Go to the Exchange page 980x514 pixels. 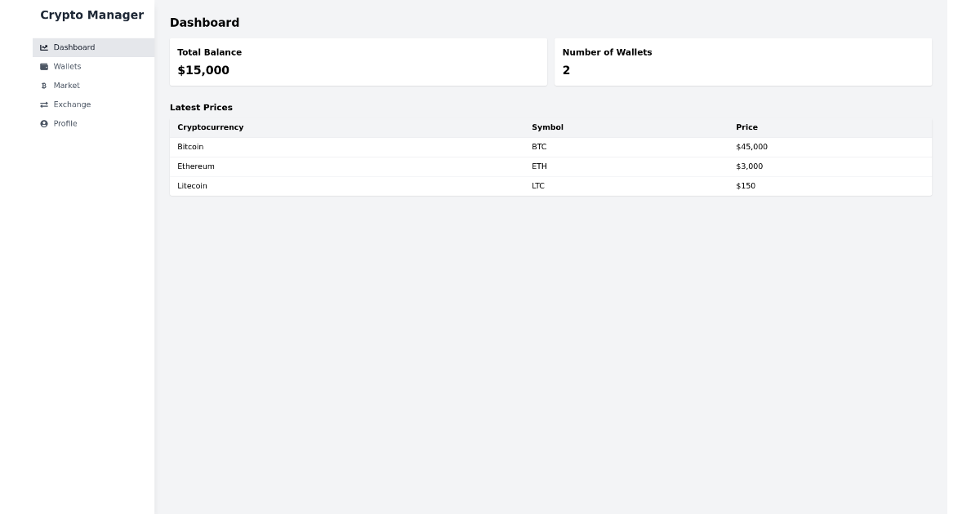72,104
